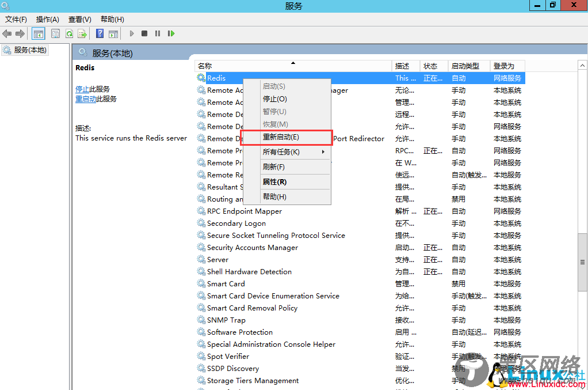588x390 pixels.
Task: Click the Back arrow toolbar icon
Action: [x=7, y=34]
